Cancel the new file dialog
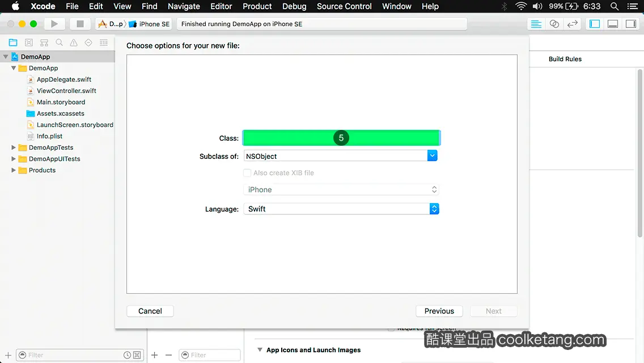The height and width of the screenshot is (363, 644). (x=150, y=311)
